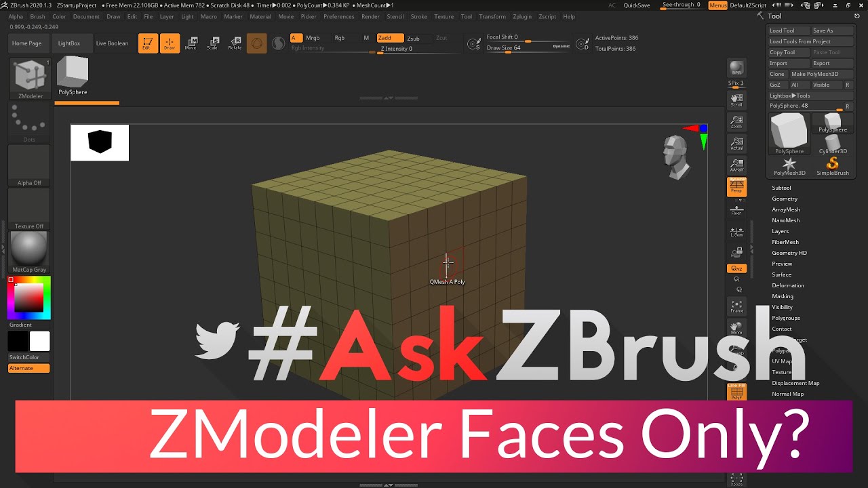Click the Scroll navigation icon
The image size is (868, 488).
point(736,100)
